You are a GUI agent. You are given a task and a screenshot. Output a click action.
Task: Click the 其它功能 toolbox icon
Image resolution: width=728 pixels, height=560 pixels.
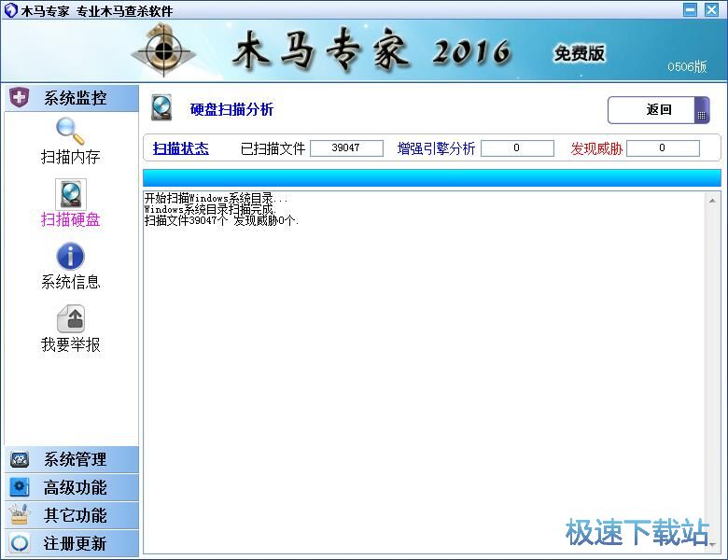coord(20,515)
